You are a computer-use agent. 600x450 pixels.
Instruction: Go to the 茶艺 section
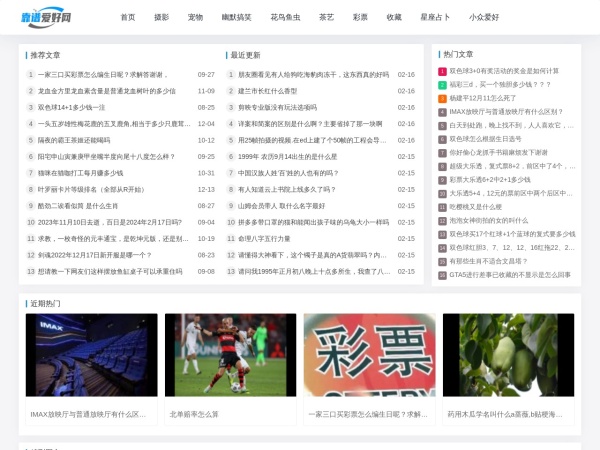coord(326,17)
